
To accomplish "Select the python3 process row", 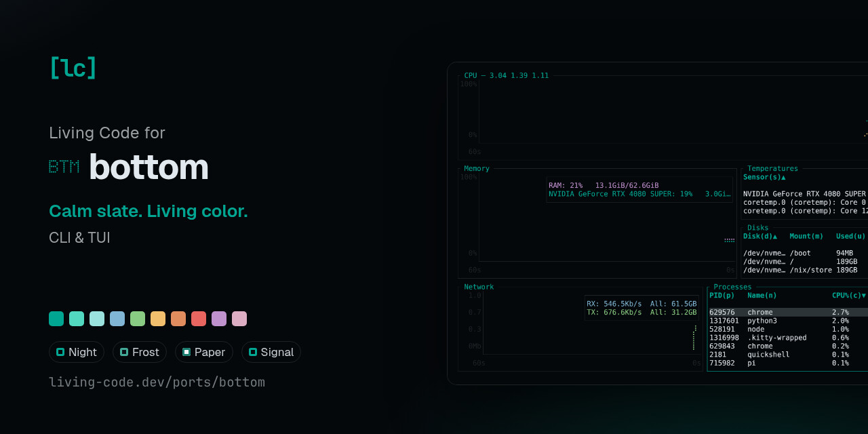I will point(788,321).
